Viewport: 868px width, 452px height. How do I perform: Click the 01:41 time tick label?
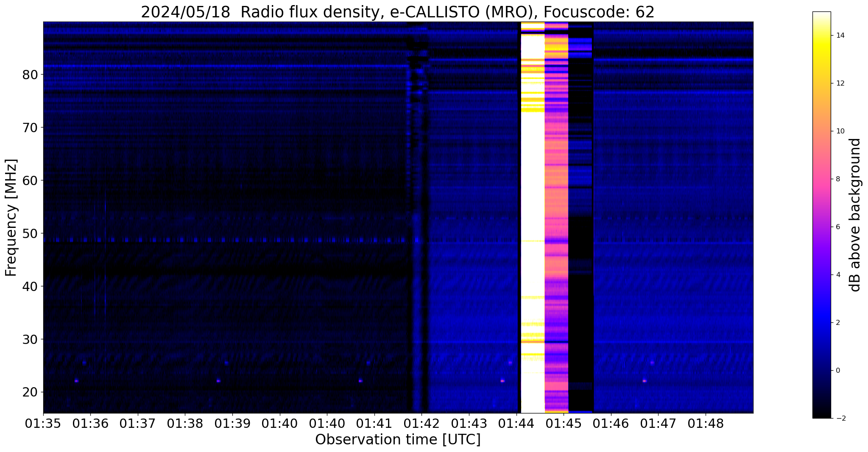coord(374,424)
